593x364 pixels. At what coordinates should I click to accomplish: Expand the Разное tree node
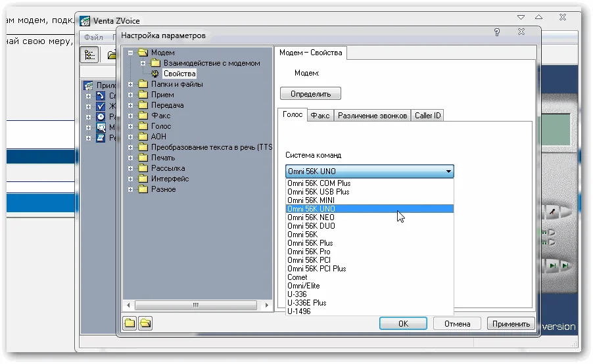pos(130,189)
